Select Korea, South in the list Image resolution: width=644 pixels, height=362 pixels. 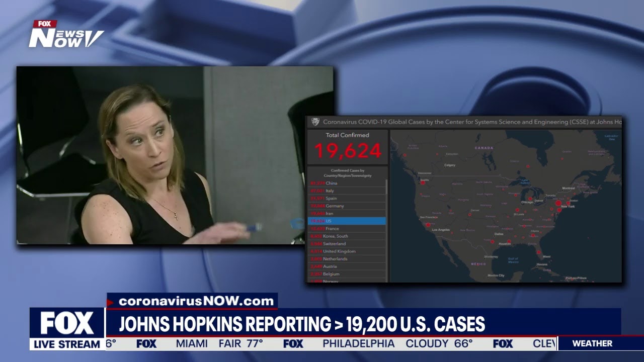(347, 236)
